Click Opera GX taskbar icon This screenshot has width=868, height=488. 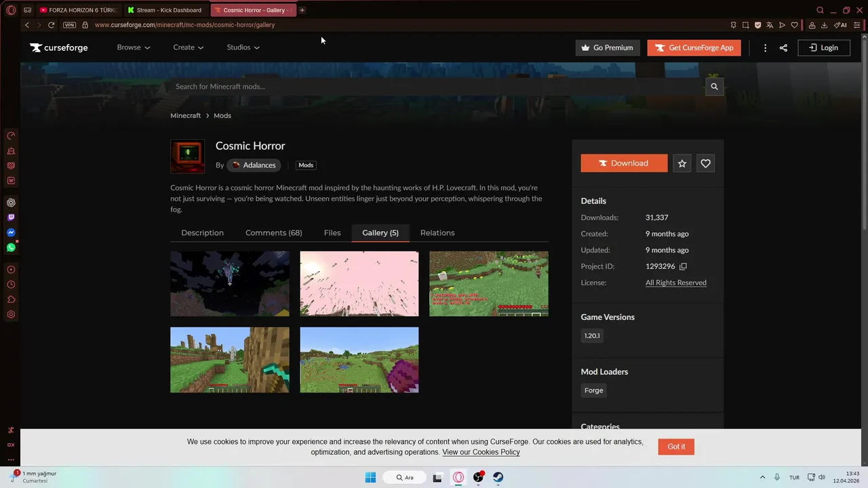(x=458, y=477)
